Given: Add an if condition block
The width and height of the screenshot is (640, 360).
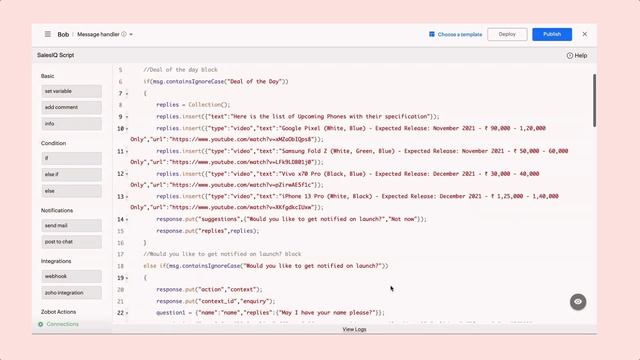Looking at the screenshot, I should 71,158.
